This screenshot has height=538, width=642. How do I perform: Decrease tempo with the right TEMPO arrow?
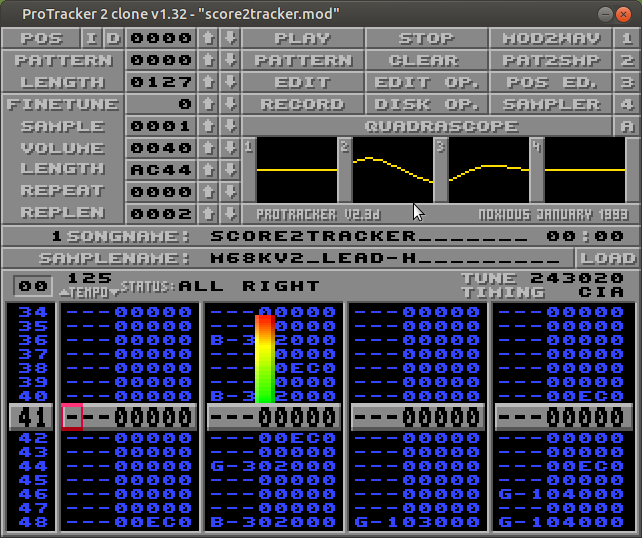coord(115,293)
